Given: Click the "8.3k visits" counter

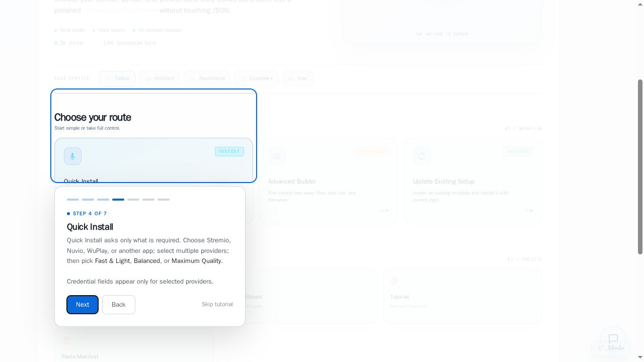Looking at the screenshot, I should pos(69,43).
